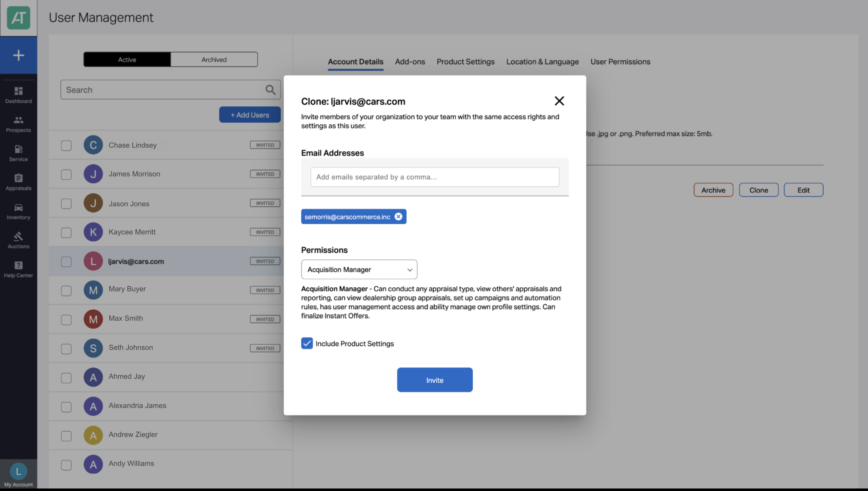Screen dimensions: 868x491
Task: Click INVITED badge for Max Smith
Action: (x=265, y=319)
